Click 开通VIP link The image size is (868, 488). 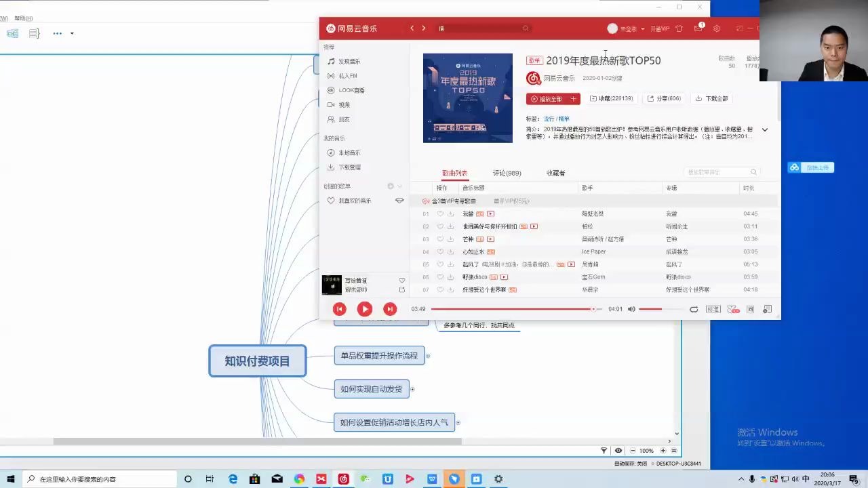point(660,29)
